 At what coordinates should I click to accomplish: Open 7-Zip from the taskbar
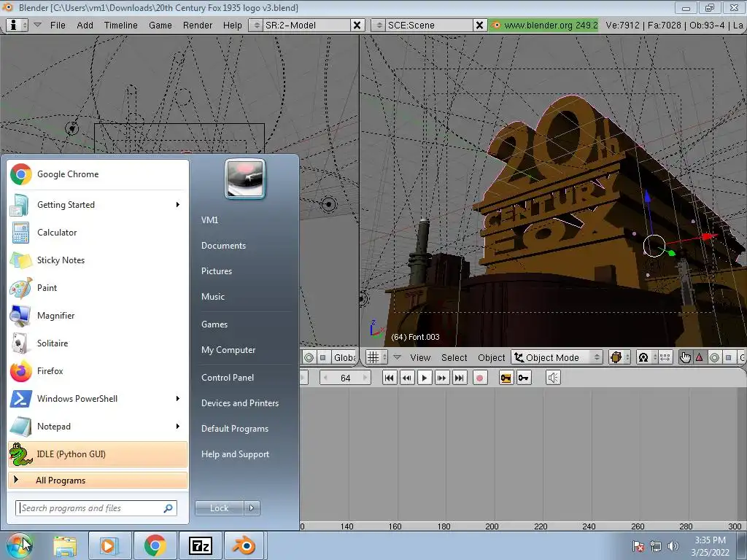tap(200, 545)
